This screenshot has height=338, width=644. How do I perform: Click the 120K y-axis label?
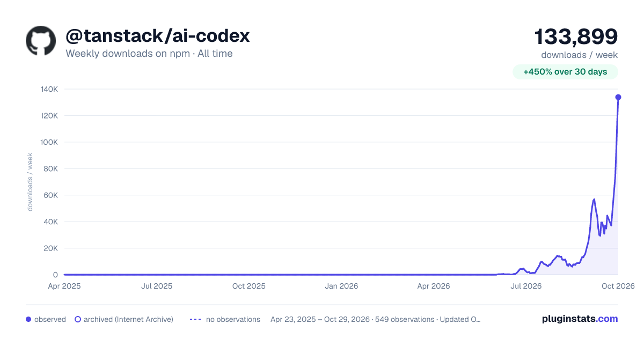49,116
